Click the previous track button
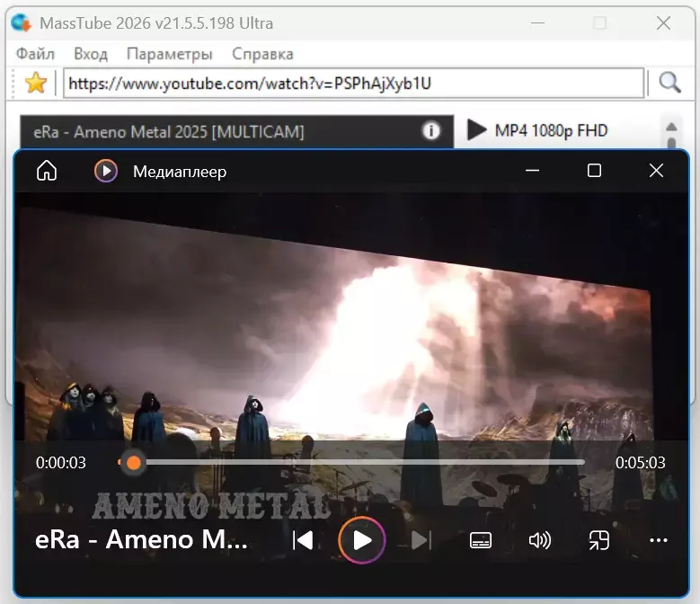The image size is (700, 604). pyautogui.click(x=303, y=540)
